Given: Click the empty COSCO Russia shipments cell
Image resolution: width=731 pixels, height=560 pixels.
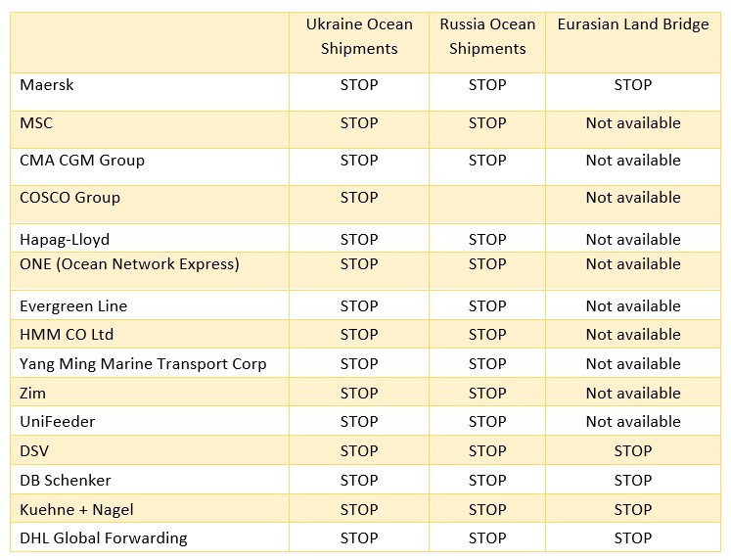Looking at the screenshot, I should point(487,205).
